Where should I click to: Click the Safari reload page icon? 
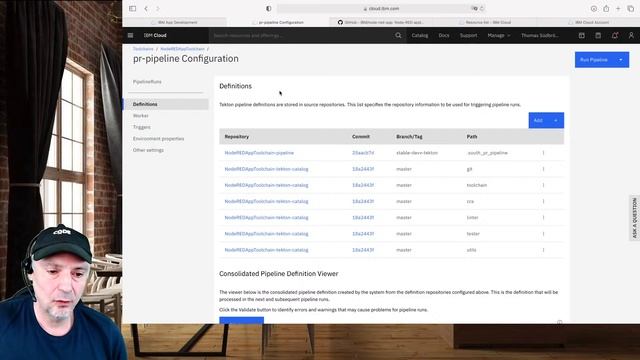482,9
